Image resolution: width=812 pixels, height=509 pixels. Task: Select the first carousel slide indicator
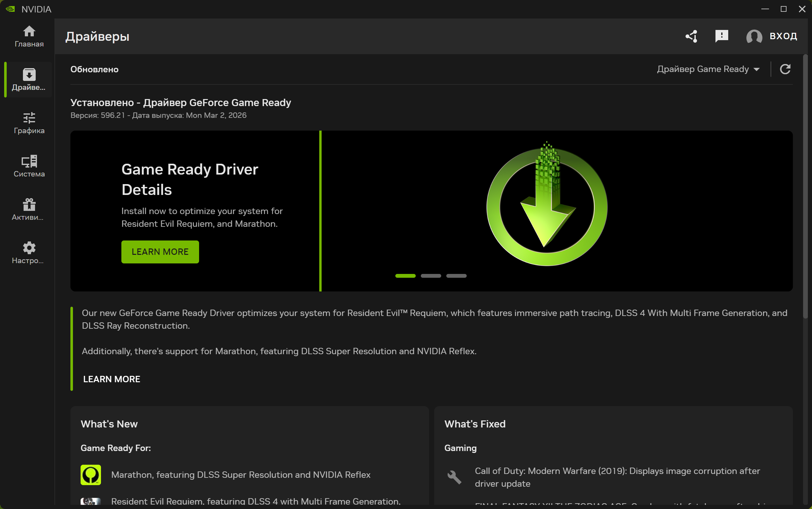click(405, 276)
